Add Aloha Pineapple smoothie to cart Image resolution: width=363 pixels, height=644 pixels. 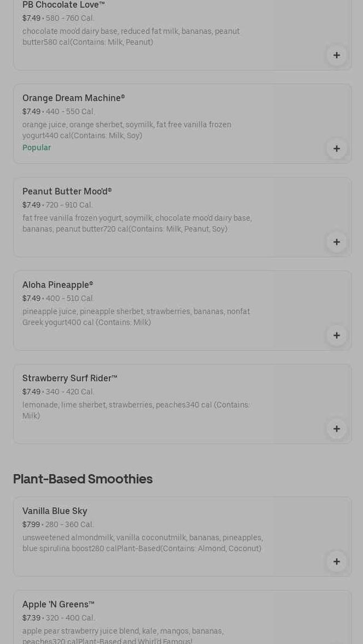(x=336, y=335)
